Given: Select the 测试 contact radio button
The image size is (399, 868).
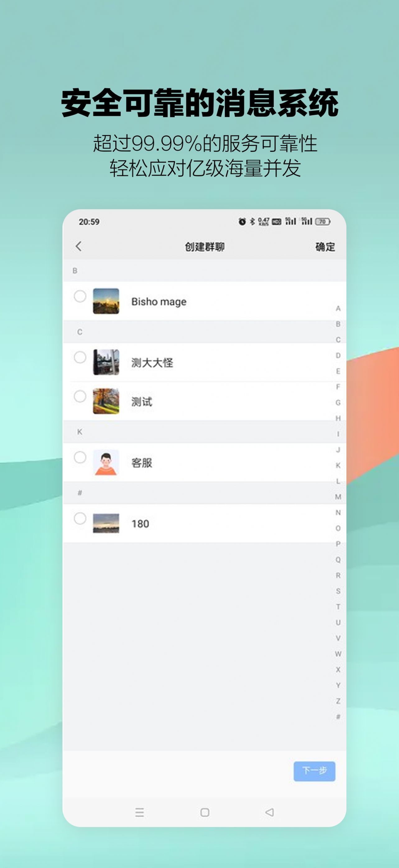Looking at the screenshot, I should pyautogui.click(x=80, y=396).
